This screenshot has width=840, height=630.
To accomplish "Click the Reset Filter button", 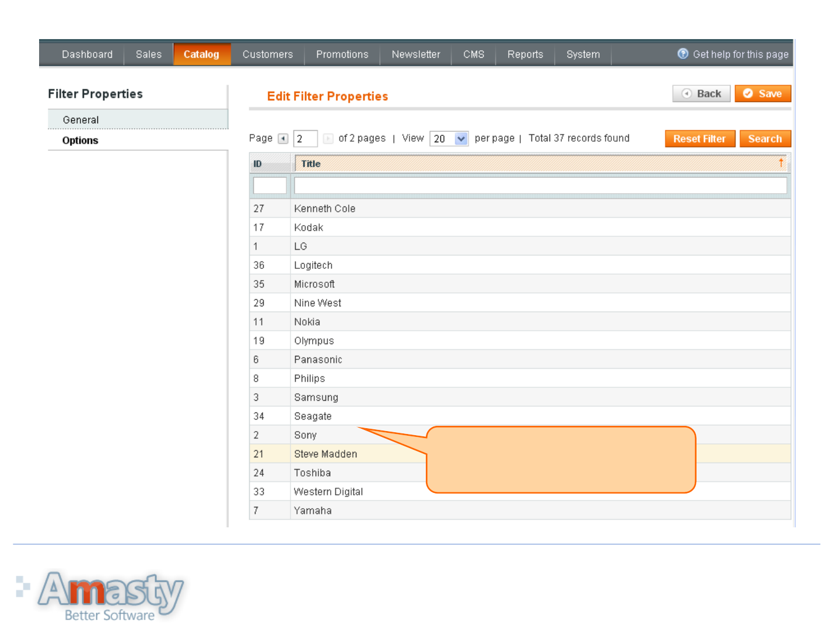I will pos(700,139).
